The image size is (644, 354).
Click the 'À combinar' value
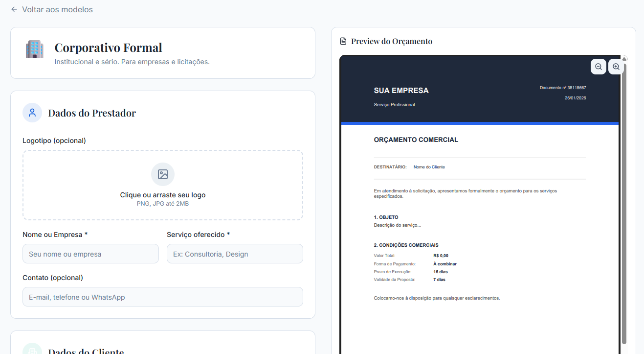click(445, 264)
